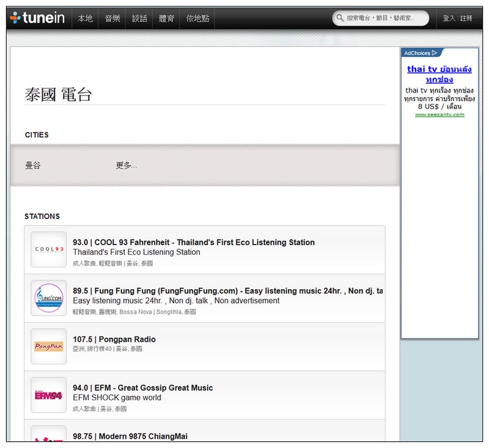This screenshot has width=489, height=448.
Task: Select the PongPan Radio station logo
Action: 48,346
